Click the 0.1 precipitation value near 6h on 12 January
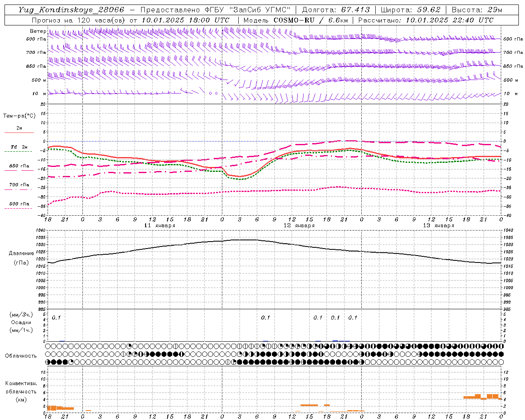Screen dimensions: 525x420 click(x=265, y=317)
